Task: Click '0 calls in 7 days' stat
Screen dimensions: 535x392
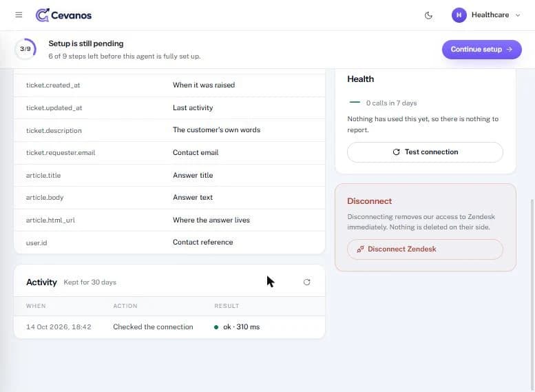Action: [x=391, y=103]
